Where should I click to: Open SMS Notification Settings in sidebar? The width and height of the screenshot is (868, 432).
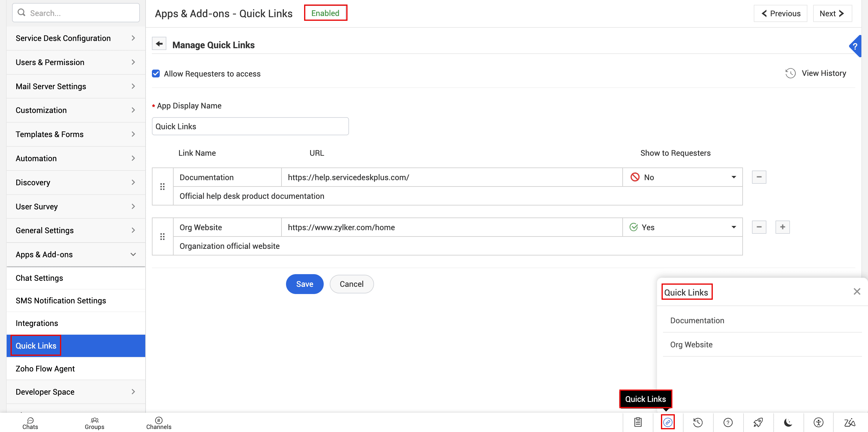click(76, 300)
